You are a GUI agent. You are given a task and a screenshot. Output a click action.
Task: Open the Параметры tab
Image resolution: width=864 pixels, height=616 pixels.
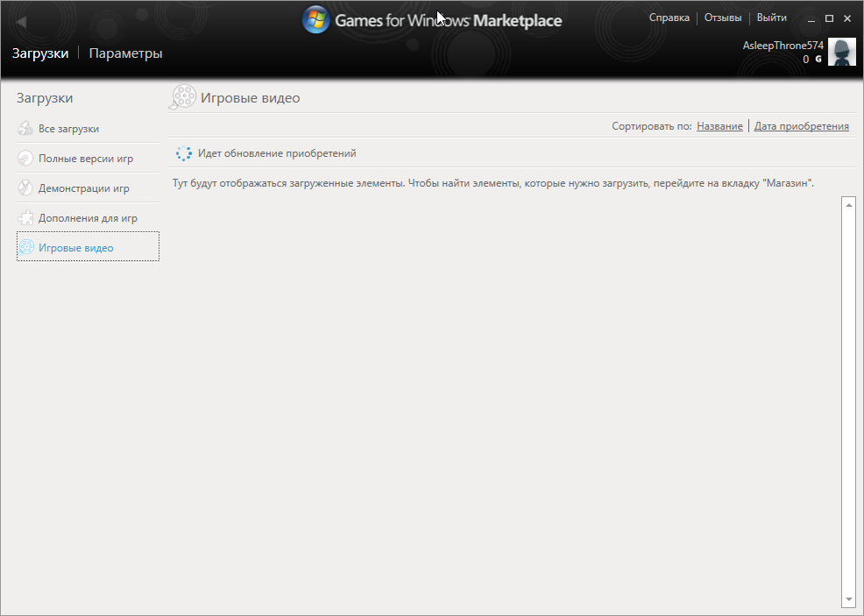[x=125, y=53]
